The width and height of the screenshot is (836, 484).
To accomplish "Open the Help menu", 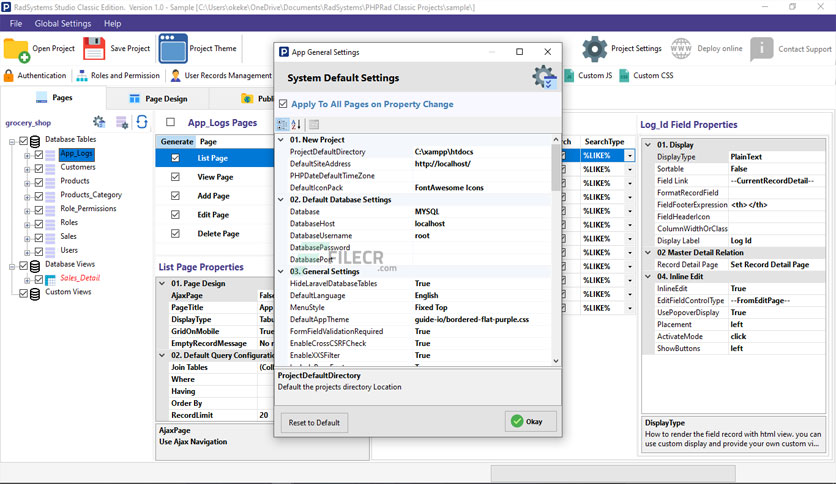I will [112, 23].
